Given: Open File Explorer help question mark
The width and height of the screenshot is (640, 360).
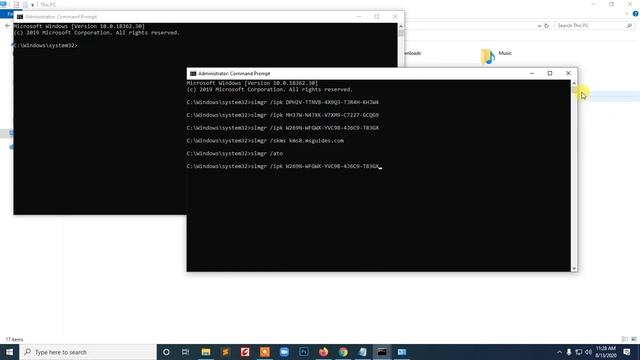Looking at the screenshot, I should 636,13.
